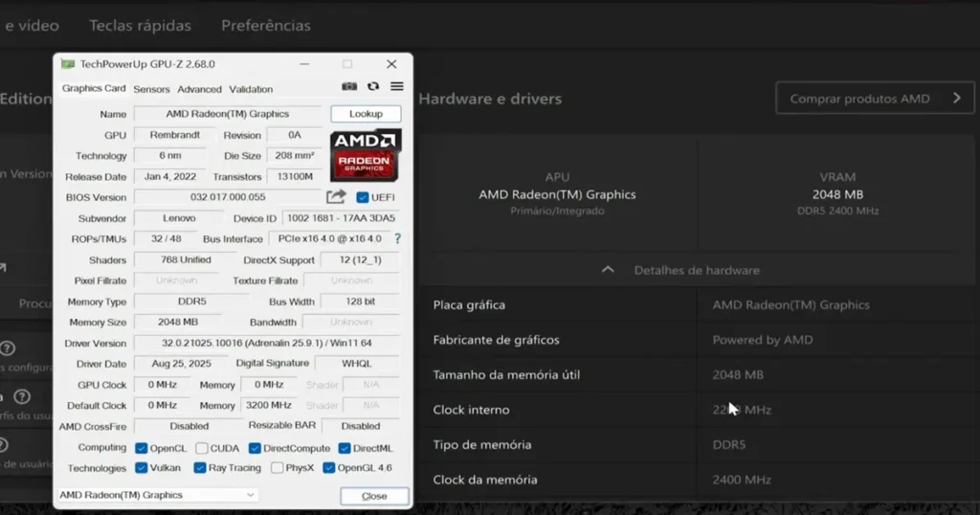Click the Shaders field 768 Unified
This screenshot has width=980, height=515.
point(186,259)
